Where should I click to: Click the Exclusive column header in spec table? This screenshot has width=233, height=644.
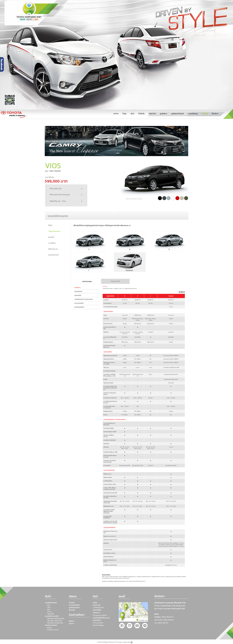click(x=171, y=296)
